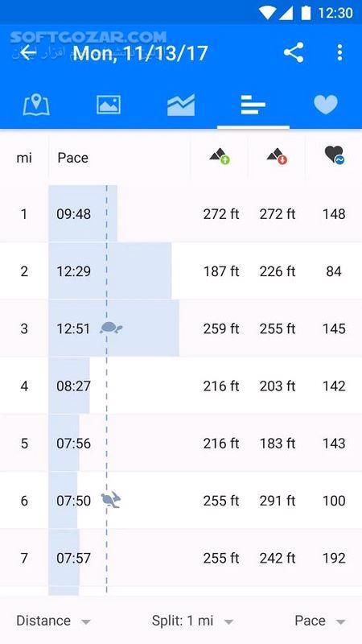The width and height of the screenshot is (362, 644).
Task: Select the mile 1 row pace 09:48
Action: point(181,213)
